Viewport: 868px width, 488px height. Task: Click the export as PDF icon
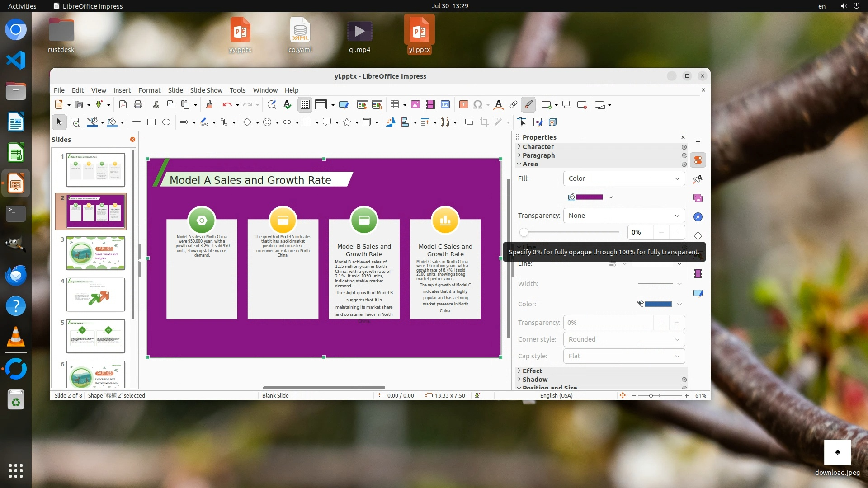[x=123, y=105]
